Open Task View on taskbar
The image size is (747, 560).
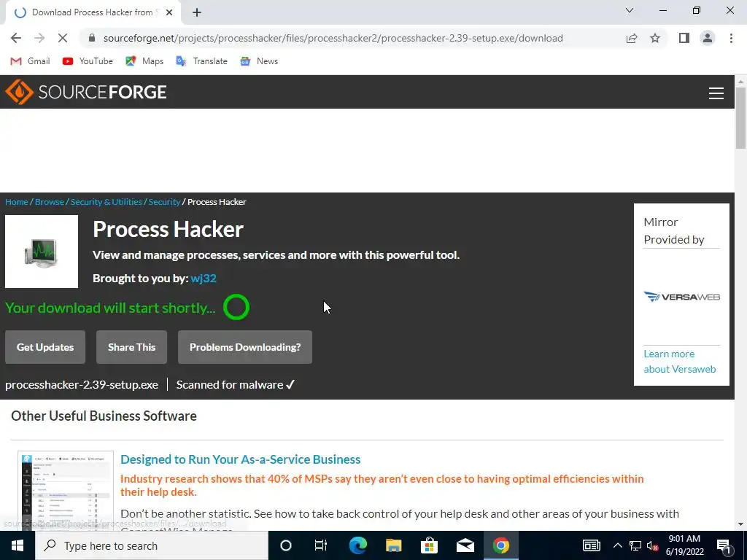pos(321,545)
